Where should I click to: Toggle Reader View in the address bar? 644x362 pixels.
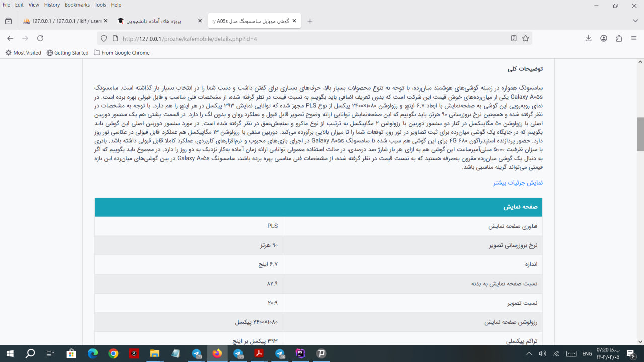point(514,38)
